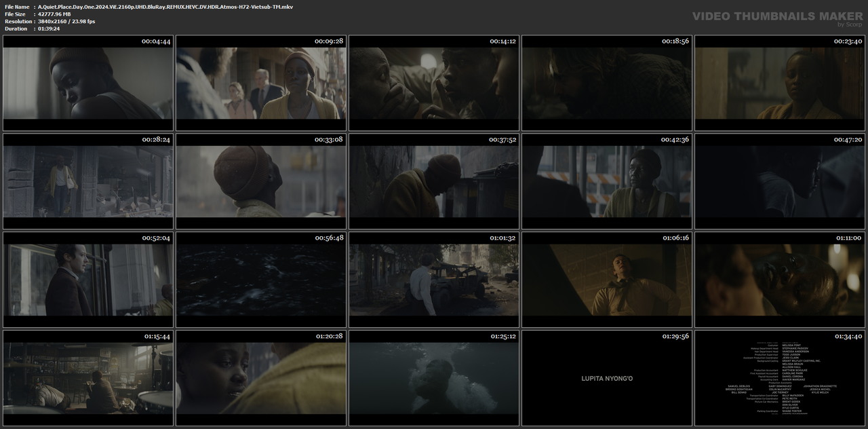Pick the dark frame at 00:18:56
Image resolution: width=868 pixels, height=429 pixels.
(x=607, y=83)
